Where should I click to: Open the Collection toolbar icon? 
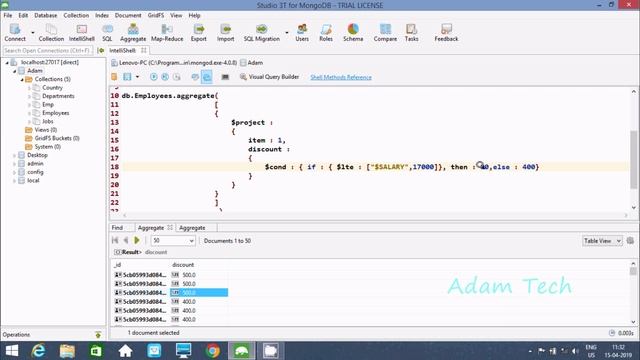pyautogui.click(x=51, y=33)
